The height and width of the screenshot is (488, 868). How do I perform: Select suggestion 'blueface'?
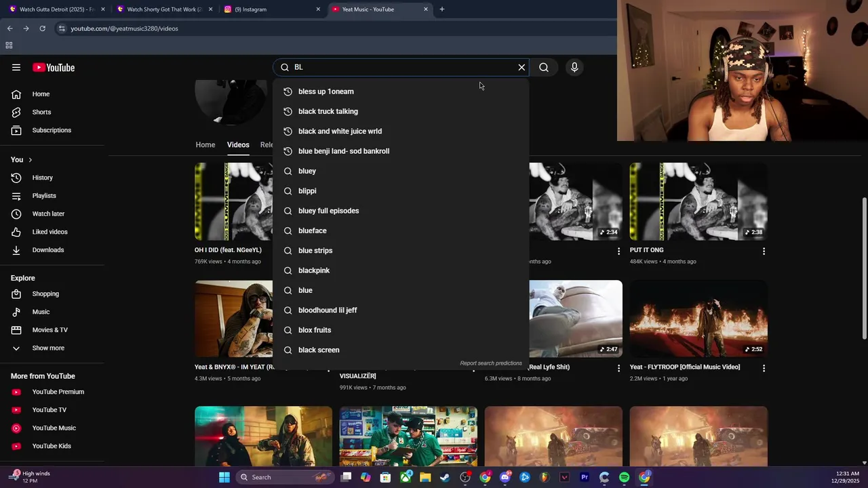coord(401,230)
